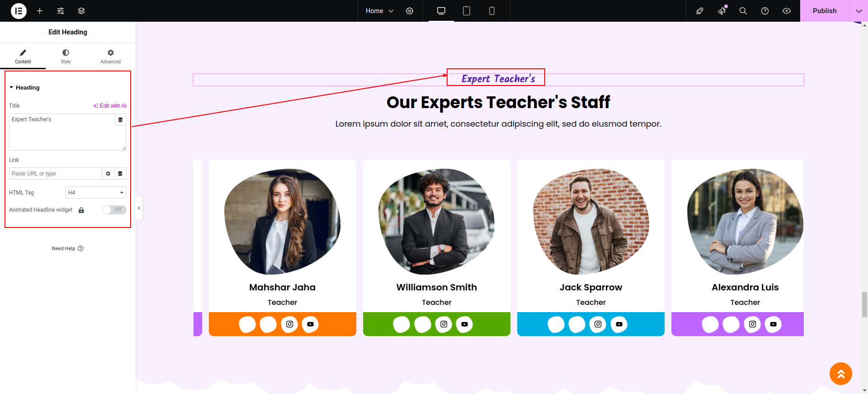Collapse the editor panel with arrow

coord(139,208)
